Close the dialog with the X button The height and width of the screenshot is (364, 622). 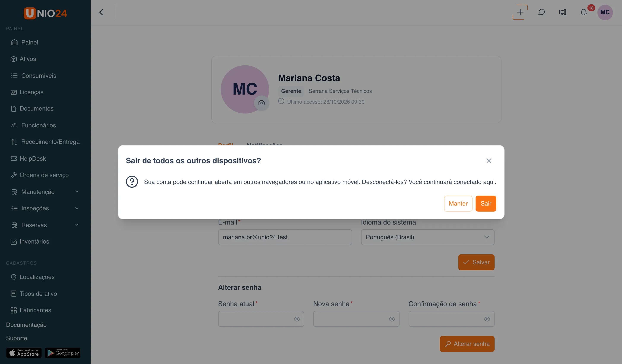489,161
